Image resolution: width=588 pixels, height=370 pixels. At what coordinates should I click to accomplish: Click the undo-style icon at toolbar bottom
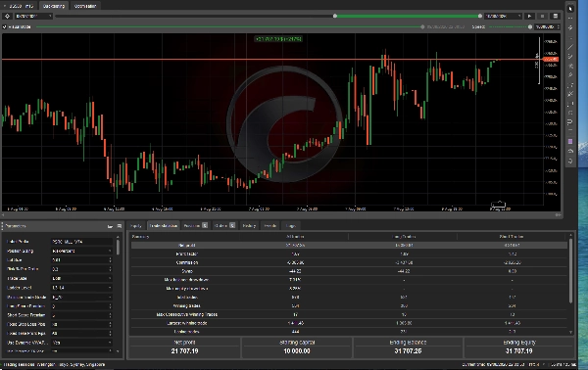[x=570, y=162]
